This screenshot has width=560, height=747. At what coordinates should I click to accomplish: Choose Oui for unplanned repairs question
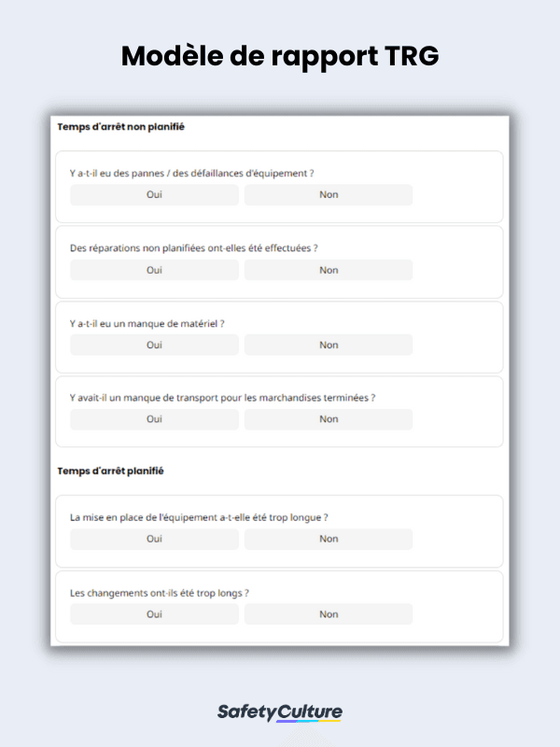pos(154,270)
